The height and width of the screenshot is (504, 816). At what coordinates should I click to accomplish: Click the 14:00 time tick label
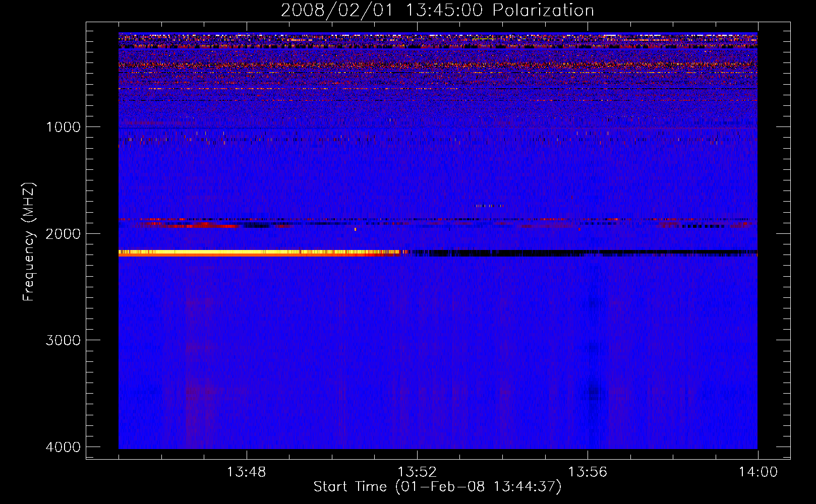pyautogui.click(x=758, y=472)
